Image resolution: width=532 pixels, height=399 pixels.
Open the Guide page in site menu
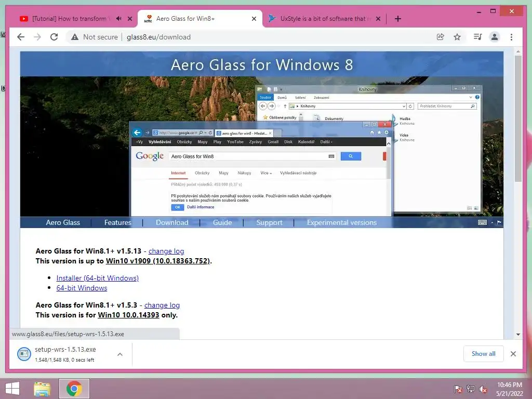tap(222, 222)
